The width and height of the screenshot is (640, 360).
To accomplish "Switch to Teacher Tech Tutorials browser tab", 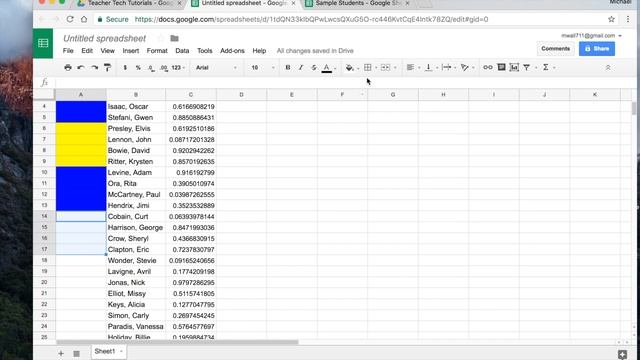I will pyautogui.click(x=130, y=3).
